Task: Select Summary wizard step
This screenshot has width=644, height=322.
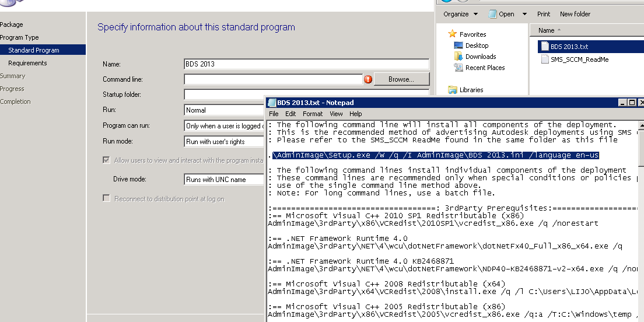Action: coord(12,76)
